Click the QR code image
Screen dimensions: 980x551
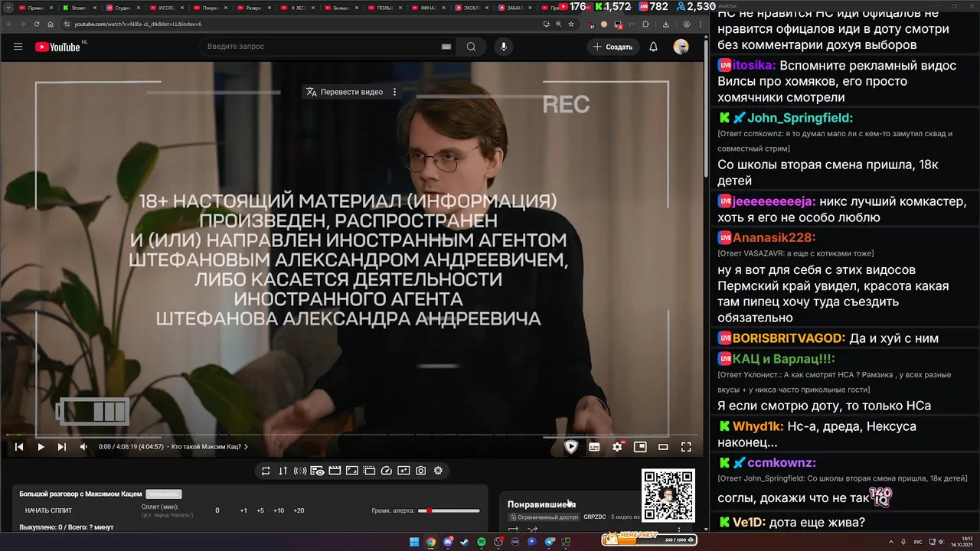pos(668,495)
